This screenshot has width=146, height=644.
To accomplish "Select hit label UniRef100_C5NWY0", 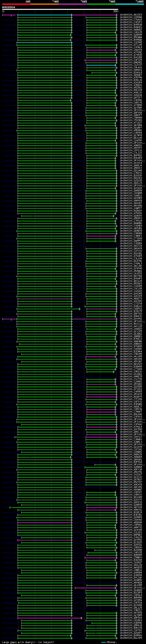I will coord(131,557).
